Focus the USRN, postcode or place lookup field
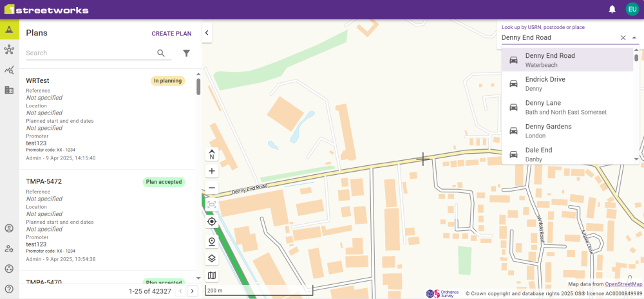The width and height of the screenshot is (644, 299). tap(560, 38)
